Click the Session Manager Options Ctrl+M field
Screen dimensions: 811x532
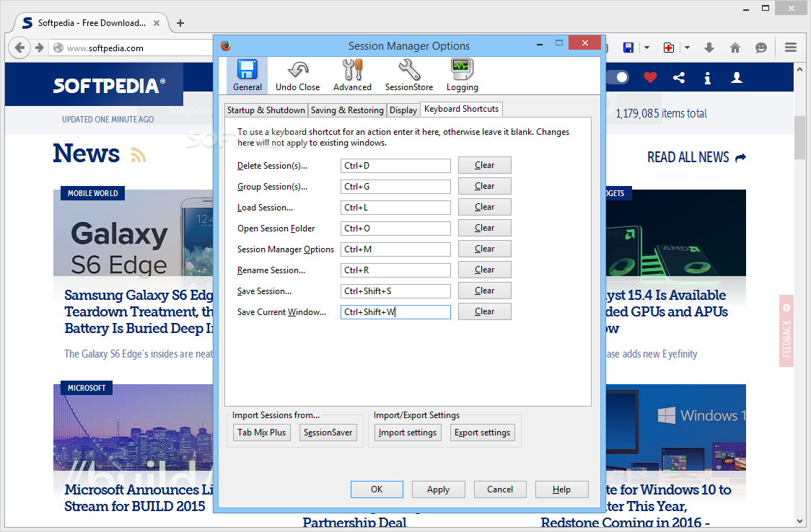[x=395, y=249]
